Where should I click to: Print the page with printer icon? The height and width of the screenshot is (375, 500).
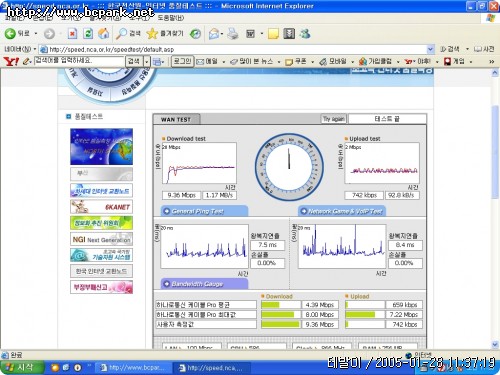pyautogui.click(x=233, y=33)
